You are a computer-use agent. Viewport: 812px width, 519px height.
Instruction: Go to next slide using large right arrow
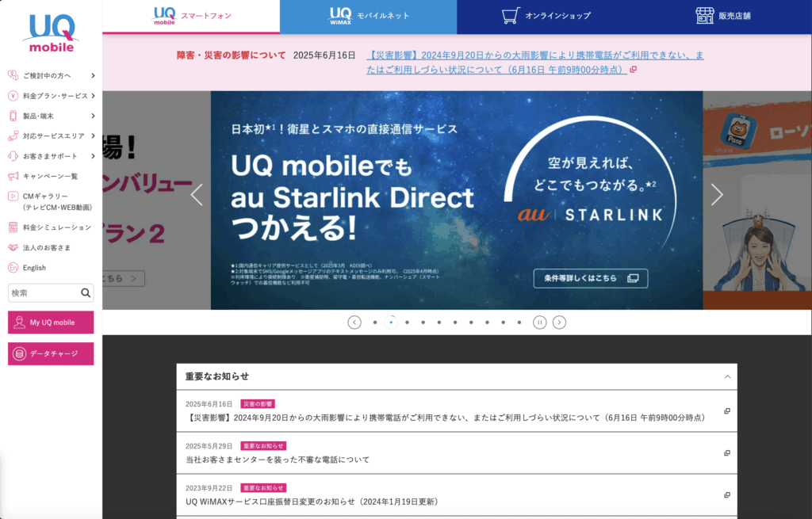pos(717,195)
